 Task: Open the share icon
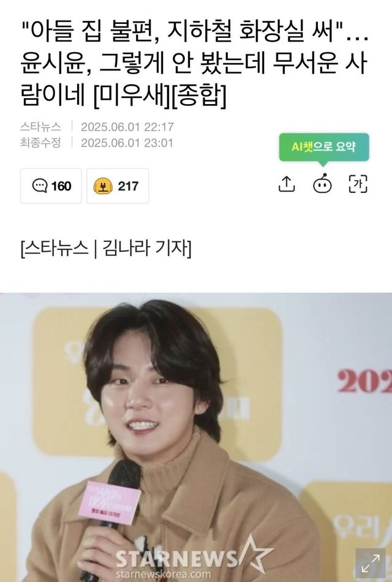pyautogui.click(x=287, y=184)
